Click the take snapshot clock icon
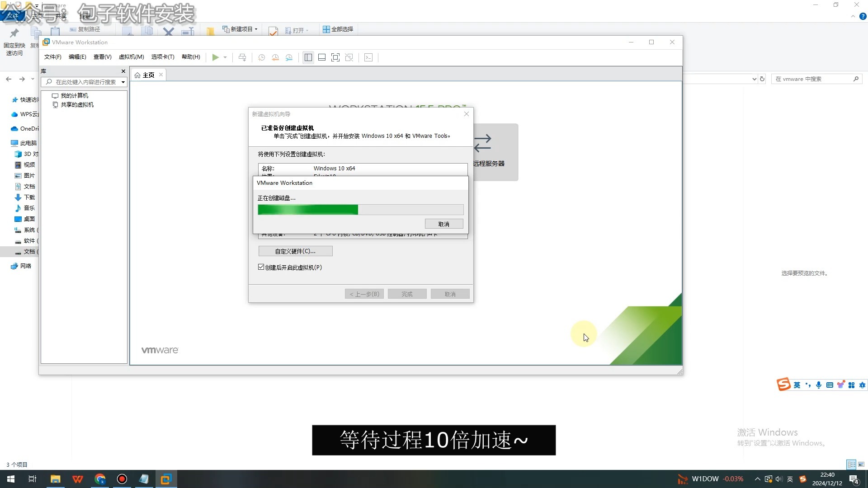Image resolution: width=868 pixels, height=488 pixels. pos(261,57)
